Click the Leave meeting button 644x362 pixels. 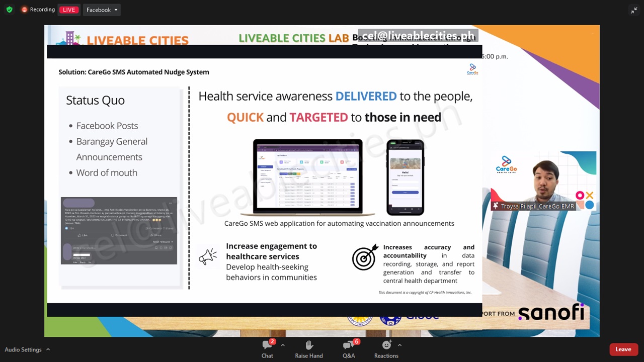point(623,349)
